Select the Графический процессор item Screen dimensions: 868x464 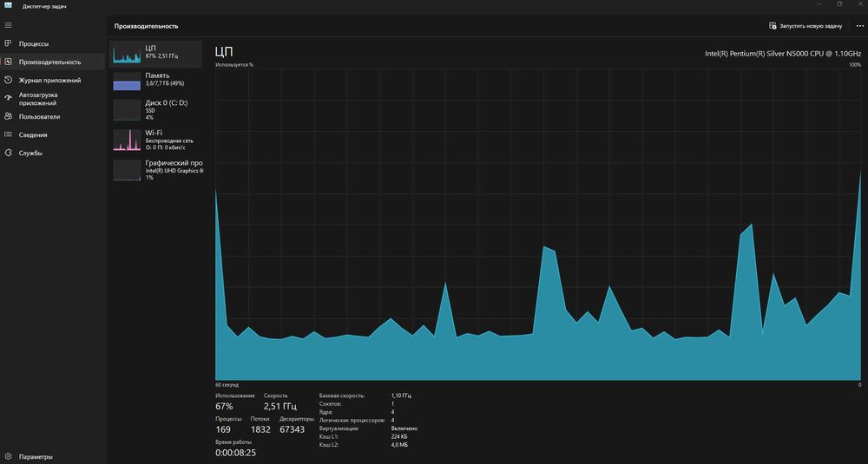pos(155,170)
